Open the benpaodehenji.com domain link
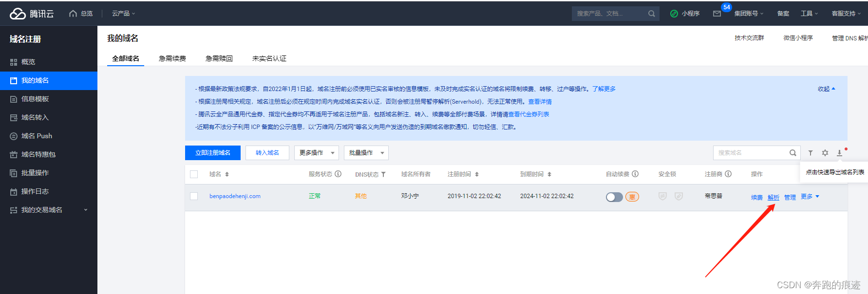 click(x=235, y=196)
